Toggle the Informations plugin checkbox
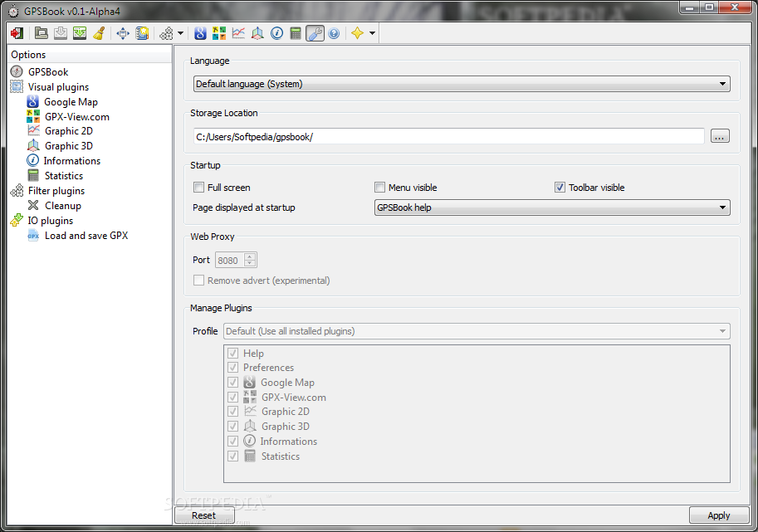This screenshot has width=758, height=532. [x=233, y=442]
